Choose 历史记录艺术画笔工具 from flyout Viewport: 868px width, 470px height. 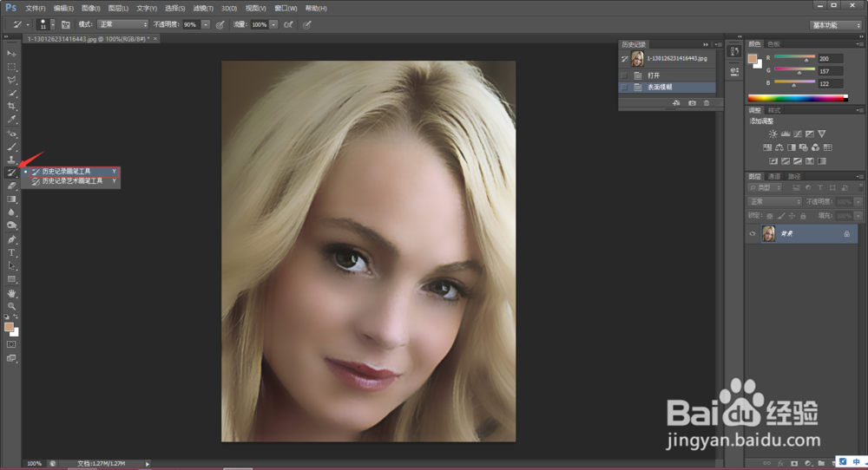[x=71, y=181]
